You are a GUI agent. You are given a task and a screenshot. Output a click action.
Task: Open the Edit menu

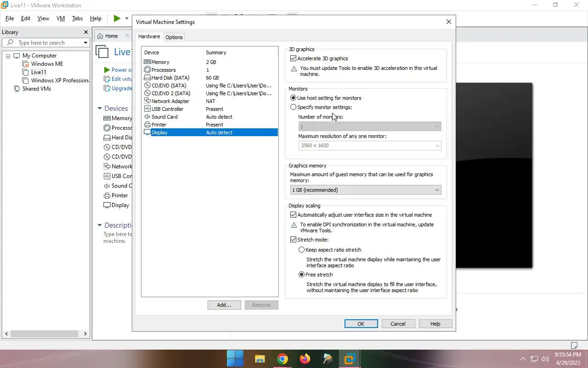click(26, 18)
